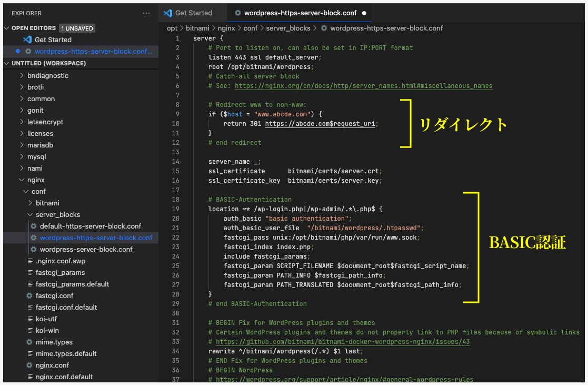Click gear icon of default-https-server-block.conf

pos(33,226)
